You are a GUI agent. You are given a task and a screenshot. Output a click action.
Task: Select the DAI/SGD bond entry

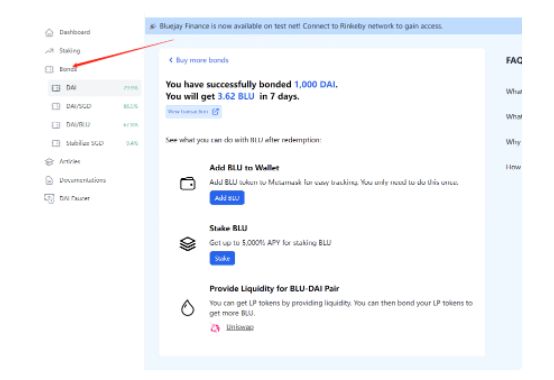pos(95,106)
